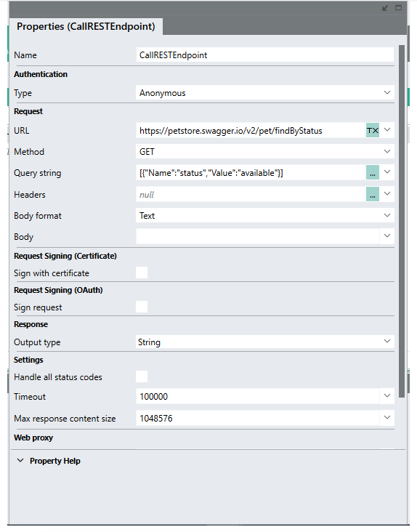417x532 pixels.
Task: Open the Body format dropdown
Action: click(x=264, y=215)
